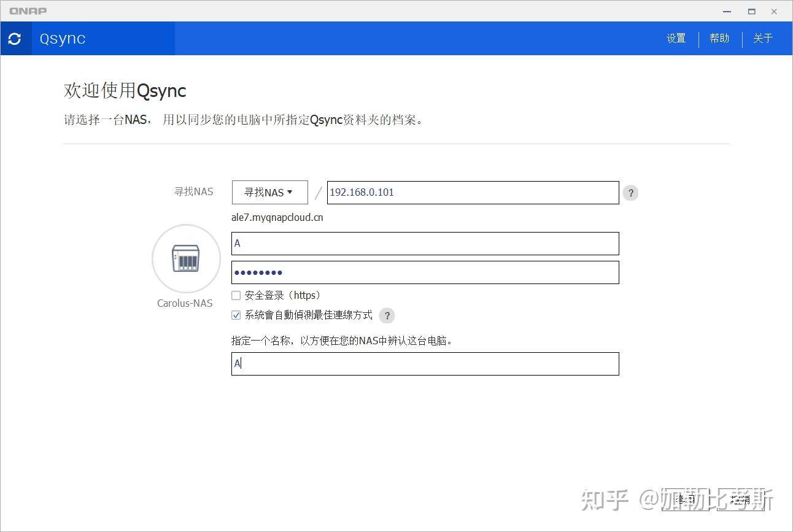Click the Carolus-NAS label

click(185, 303)
